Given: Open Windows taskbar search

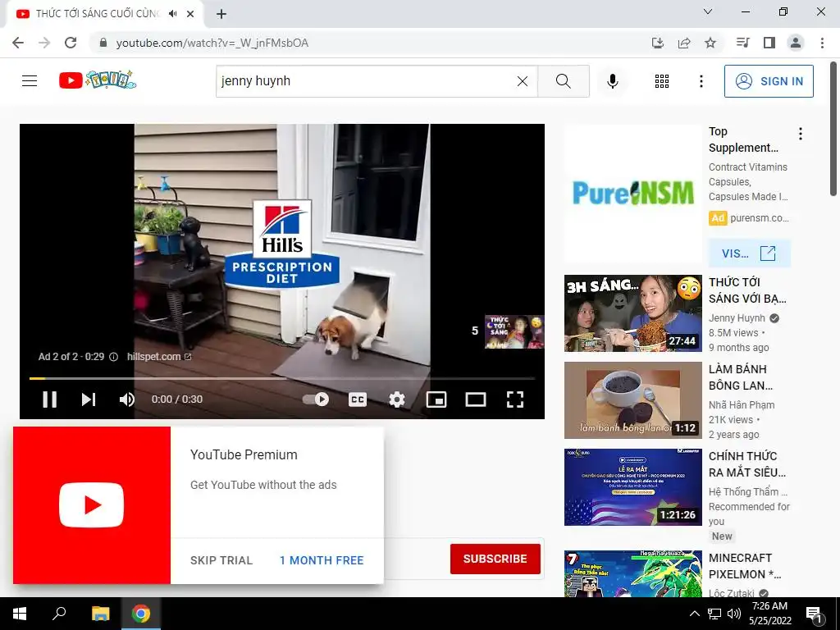Looking at the screenshot, I should coord(59,614).
